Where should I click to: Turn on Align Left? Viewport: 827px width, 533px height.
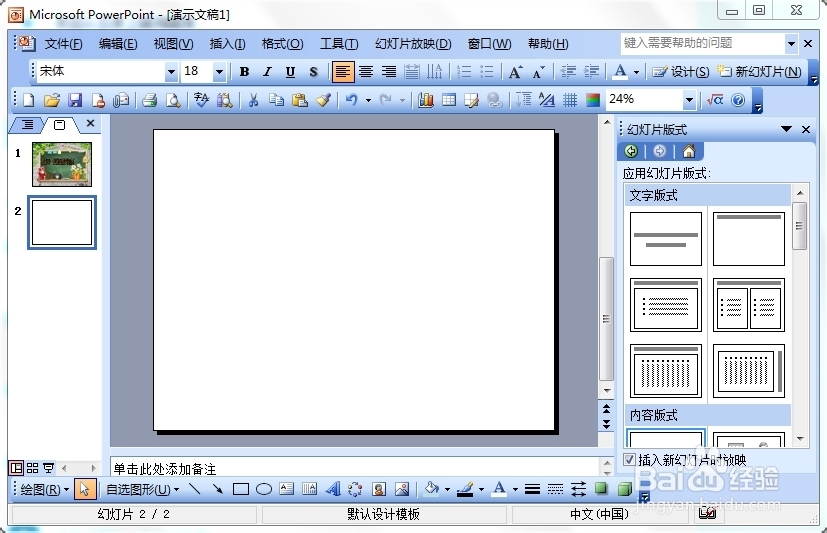point(343,72)
